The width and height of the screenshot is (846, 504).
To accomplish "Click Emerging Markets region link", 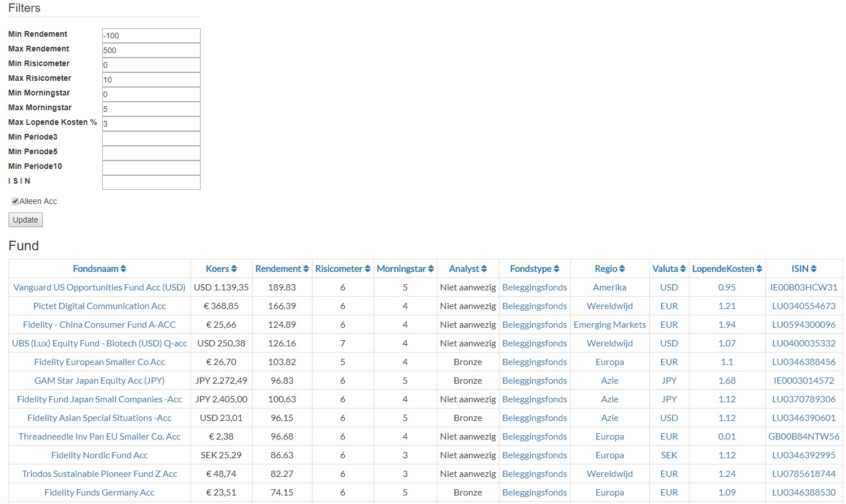I will (x=609, y=325).
